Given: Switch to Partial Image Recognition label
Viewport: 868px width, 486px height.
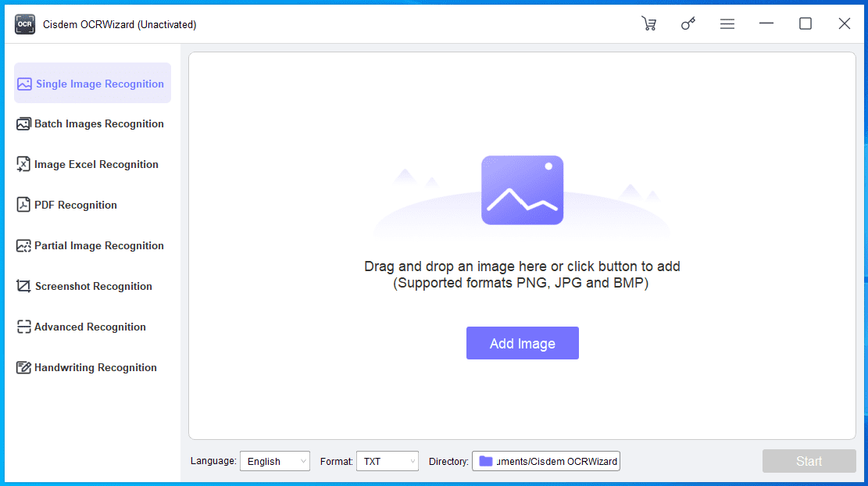Looking at the screenshot, I should pos(99,246).
